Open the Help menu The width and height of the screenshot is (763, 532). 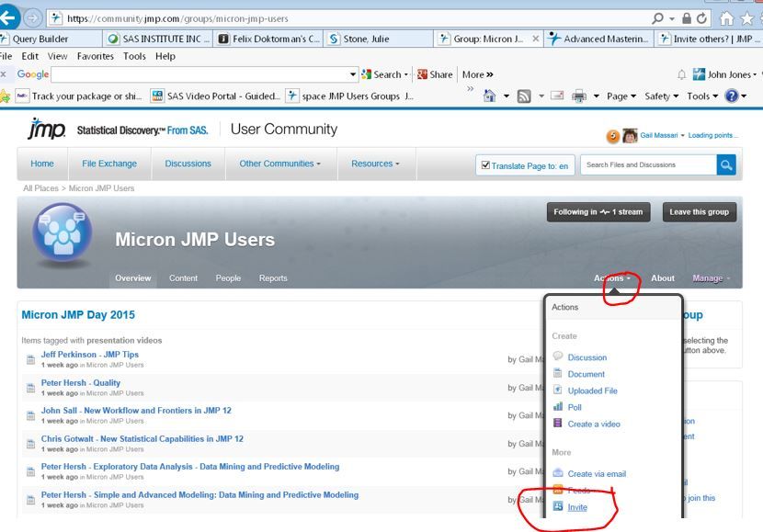(x=165, y=56)
